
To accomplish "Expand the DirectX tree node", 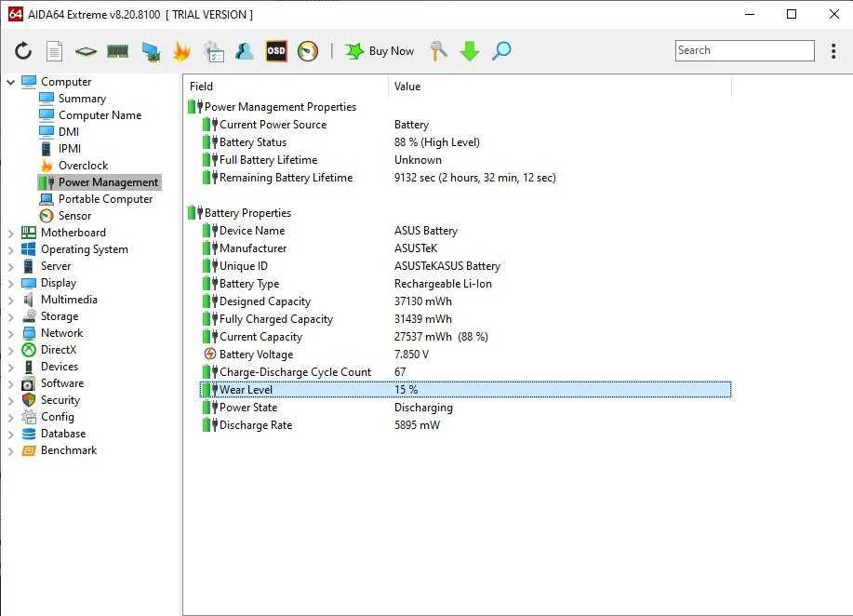I will pos(10,351).
